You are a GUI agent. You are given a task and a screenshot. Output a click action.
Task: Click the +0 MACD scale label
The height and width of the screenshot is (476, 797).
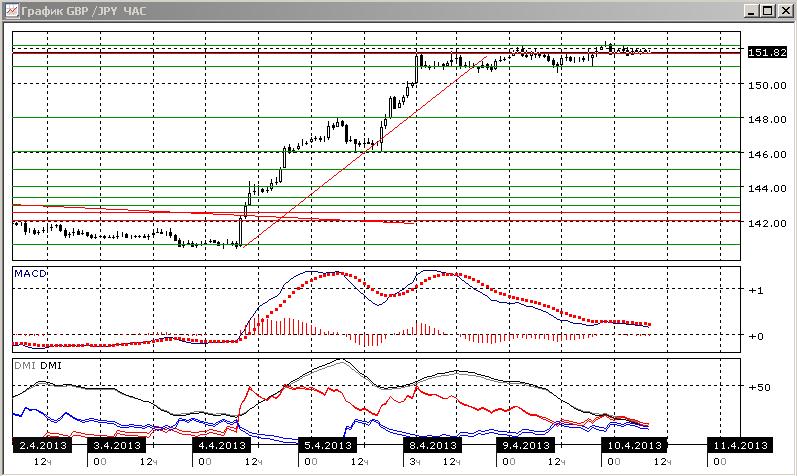756,336
